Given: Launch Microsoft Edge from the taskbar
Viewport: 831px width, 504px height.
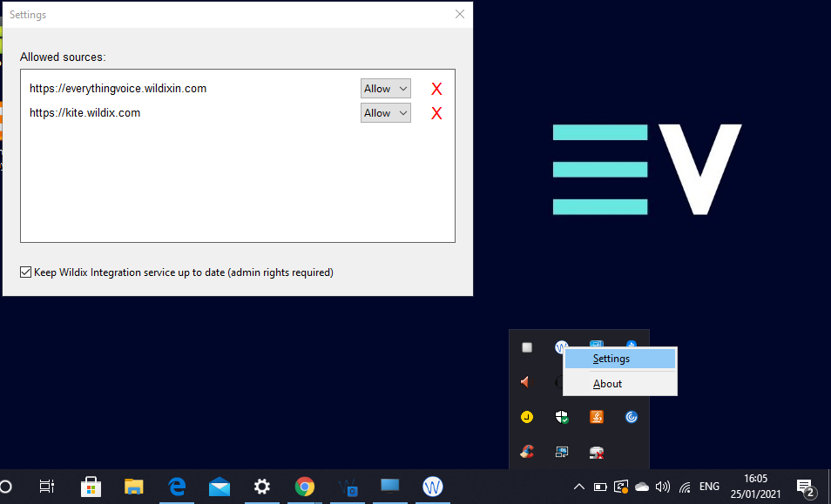Looking at the screenshot, I should (x=177, y=487).
